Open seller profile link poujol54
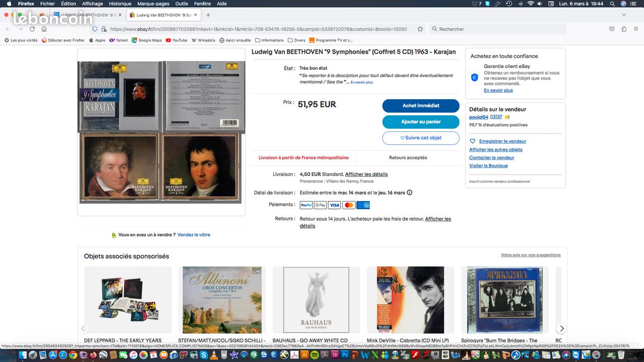This screenshot has height=362, width=644. pyautogui.click(x=479, y=117)
